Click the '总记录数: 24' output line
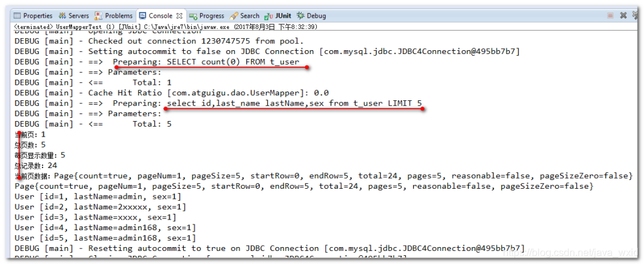The width and height of the screenshot is (644, 264). [35, 166]
